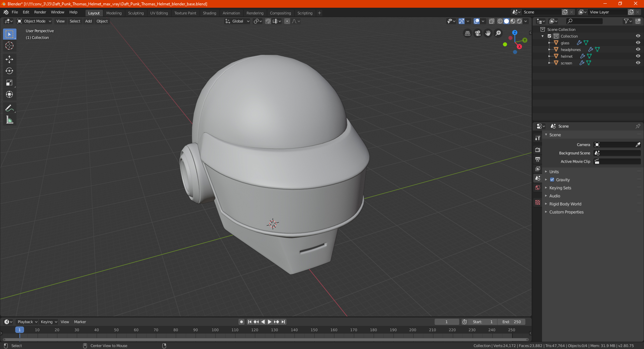644x349 pixels.
Task: Switch to wireframe viewport shading
Action: 500,21
